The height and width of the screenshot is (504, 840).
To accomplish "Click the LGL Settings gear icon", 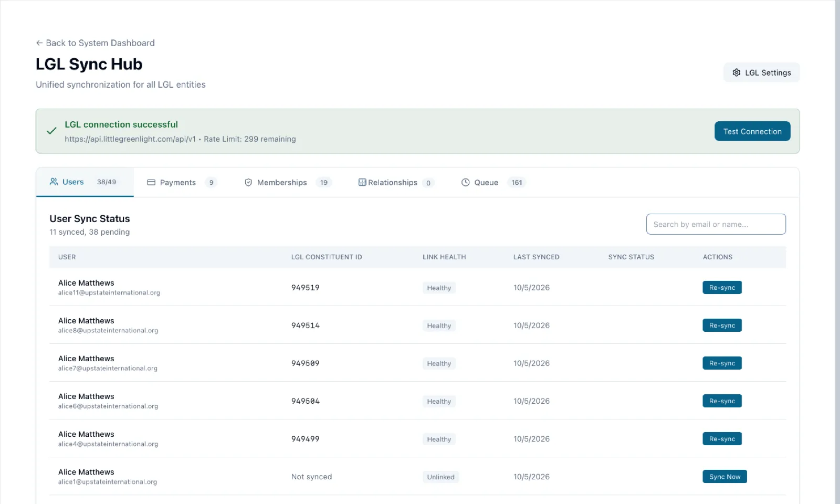I will pyautogui.click(x=737, y=72).
